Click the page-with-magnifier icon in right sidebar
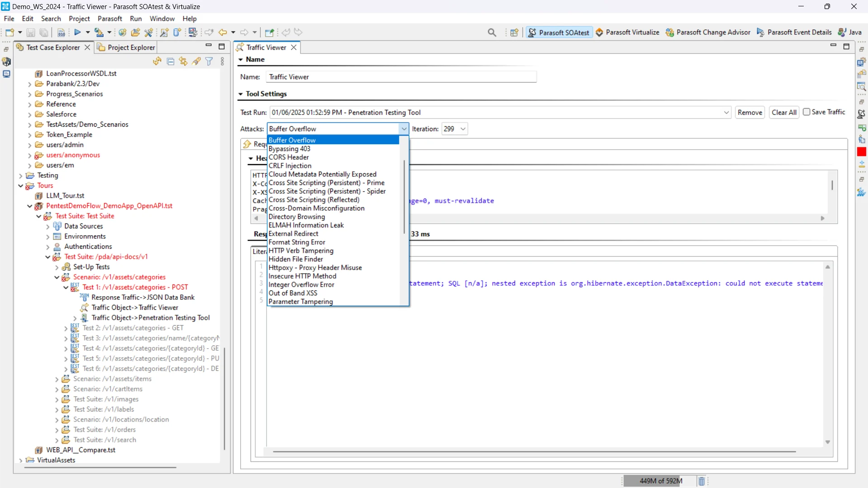The height and width of the screenshot is (488, 868). pos(862,87)
